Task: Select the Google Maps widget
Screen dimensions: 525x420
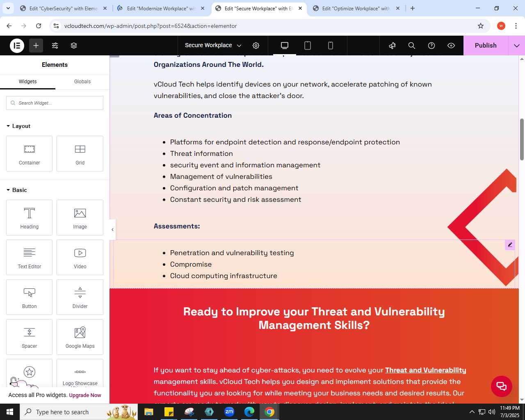Action: tap(80, 337)
